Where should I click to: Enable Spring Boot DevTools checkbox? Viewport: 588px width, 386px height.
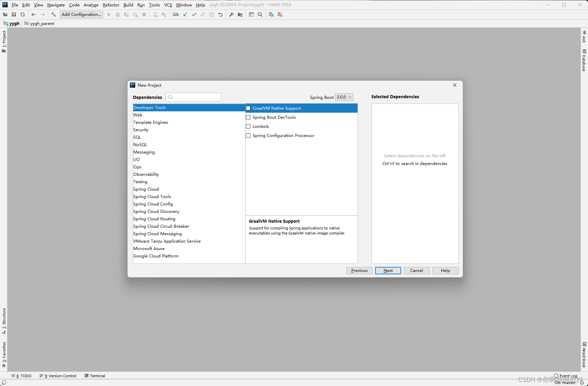coord(248,117)
